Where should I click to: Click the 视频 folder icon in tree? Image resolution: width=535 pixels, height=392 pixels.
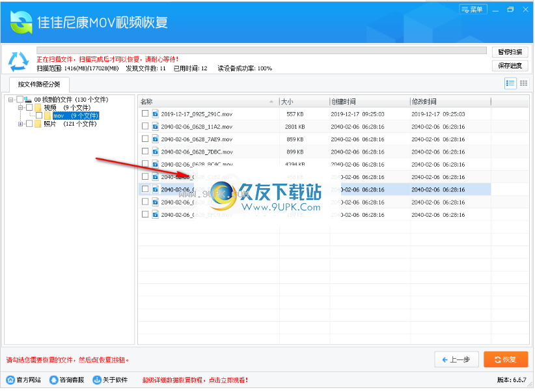pyautogui.click(x=38, y=108)
